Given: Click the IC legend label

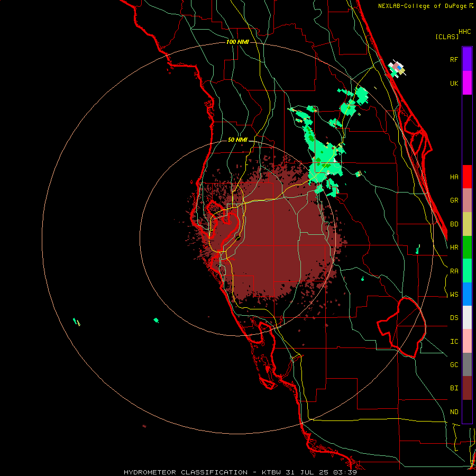Looking at the screenshot, I should [454, 342].
